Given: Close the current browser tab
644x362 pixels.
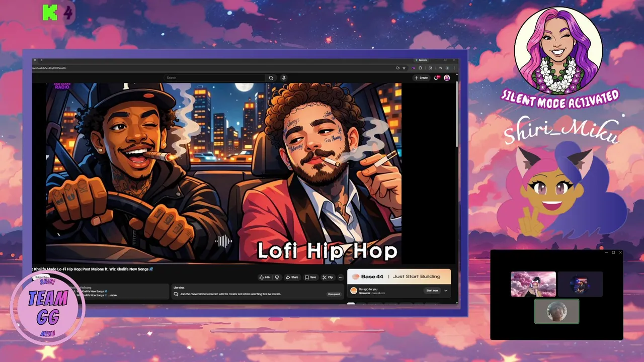Looking at the screenshot, I should [x=35, y=60].
